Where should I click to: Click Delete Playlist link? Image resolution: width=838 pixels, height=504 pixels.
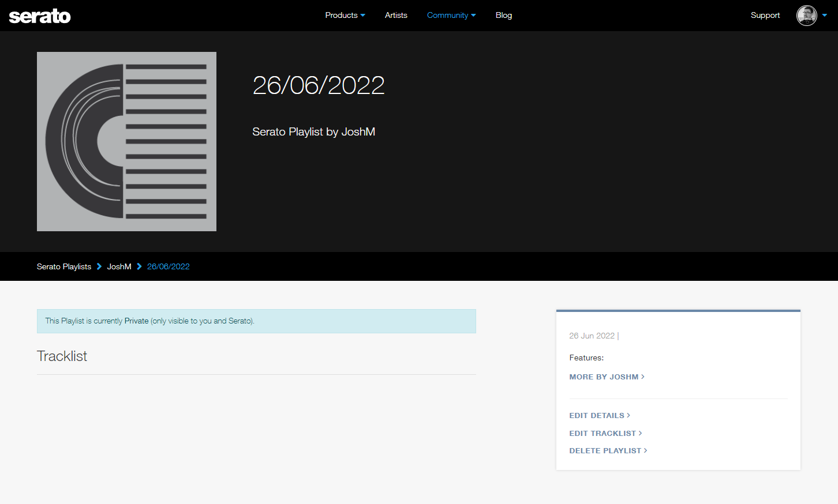pyautogui.click(x=608, y=451)
